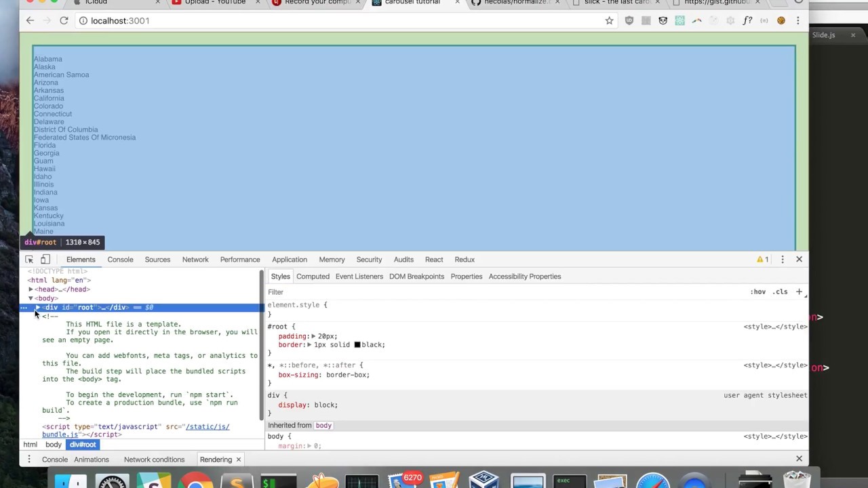Viewport: 868px width, 488px height.
Task: Click the f? extension icon
Action: 747,20
